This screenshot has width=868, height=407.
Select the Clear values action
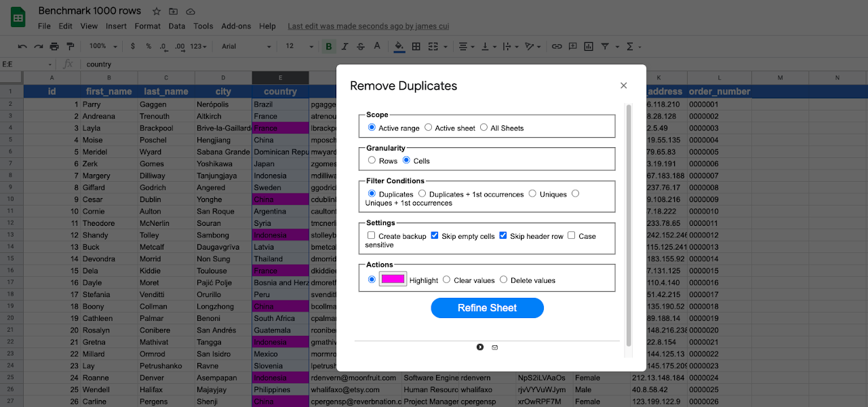click(x=446, y=279)
